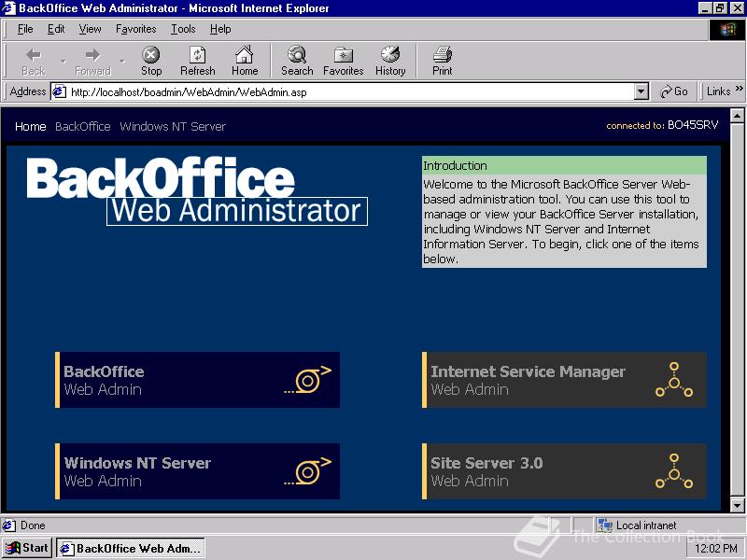
Task: Open the Back history dropdown arrow
Action: (x=63, y=62)
